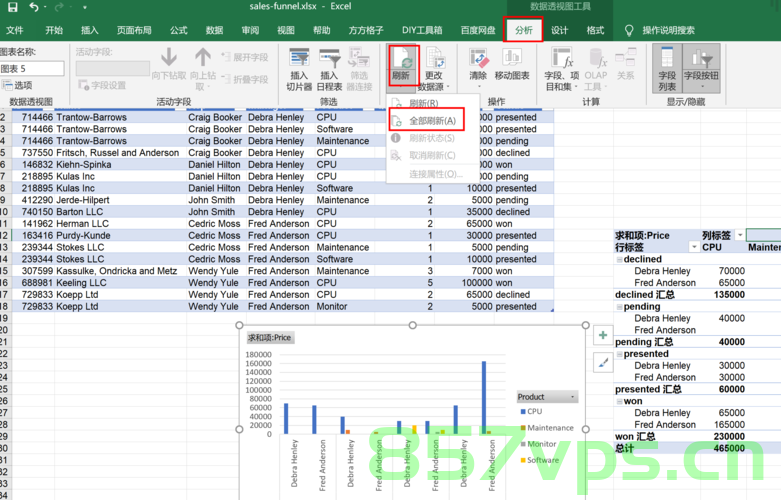Open PivotChart 选项 button
Screen dimensions: 781x500
click(17, 85)
